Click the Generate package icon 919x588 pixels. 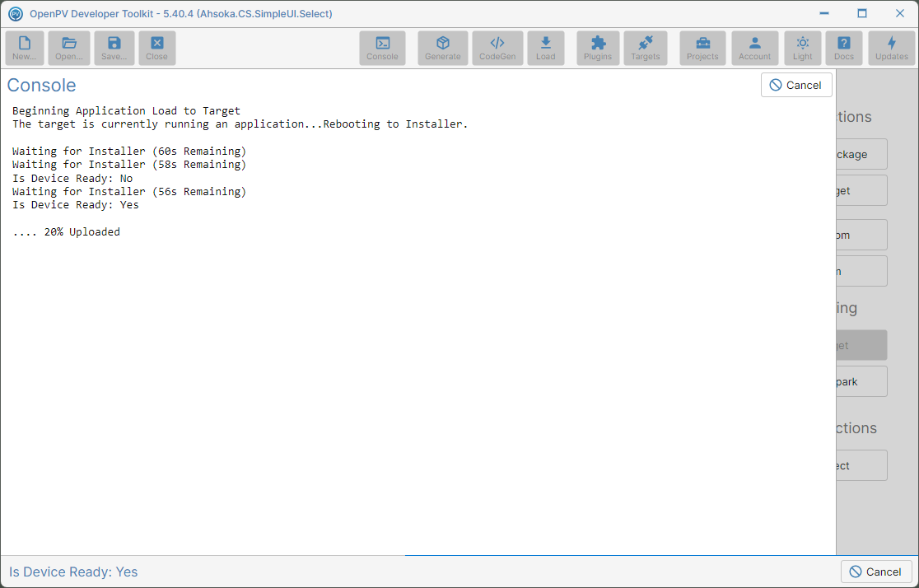point(443,48)
